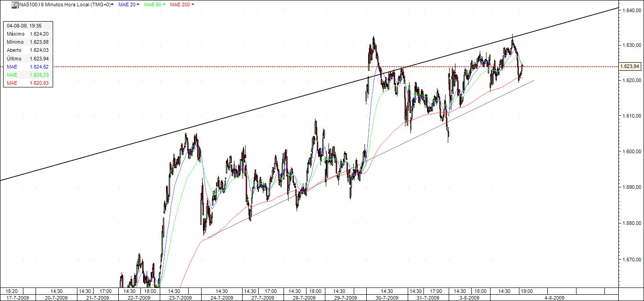Click the Aberto 1.624,03 row
Screen dimensions: 644x301
click(x=28, y=50)
